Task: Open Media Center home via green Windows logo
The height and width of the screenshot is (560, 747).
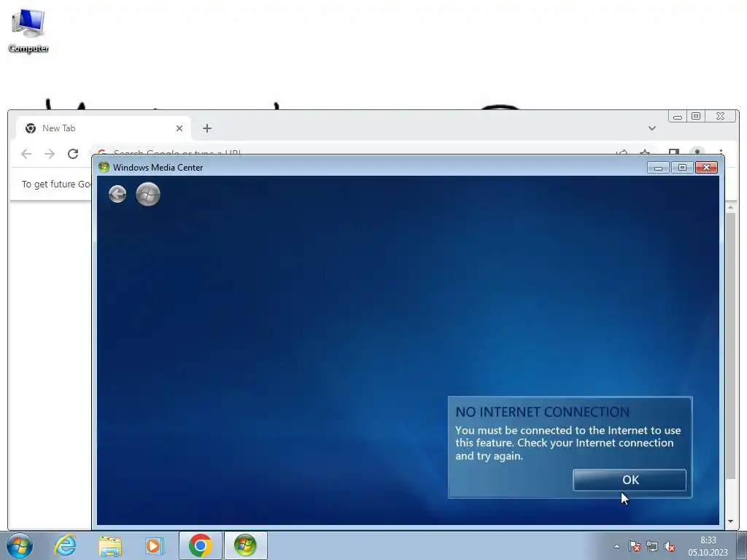Action: pyautogui.click(x=147, y=194)
